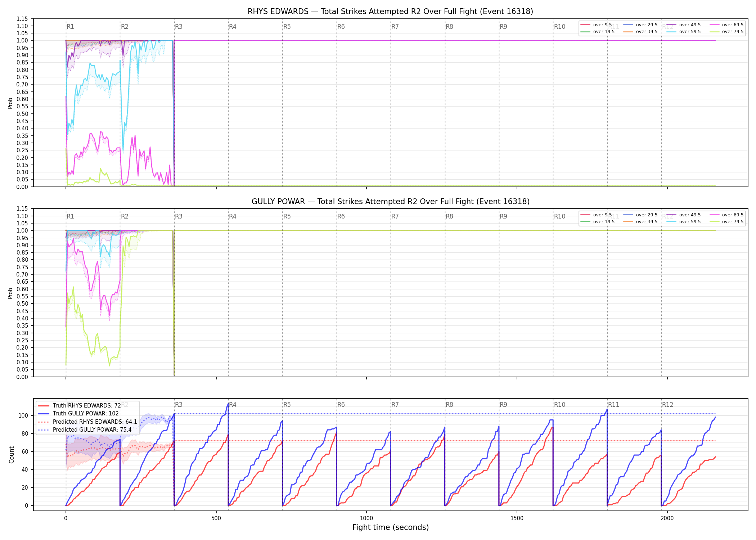Click 'Truth GULLY POWAR: 102' legend entry
This screenshot has height=540, width=756.
[x=78, y=414]
